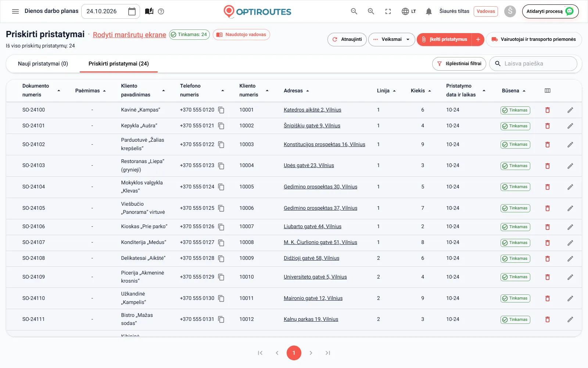Image resolution: width=588 pixels, height=368 pixels.
Task: Toggle fullscreen mode icon
Action: 388,11
